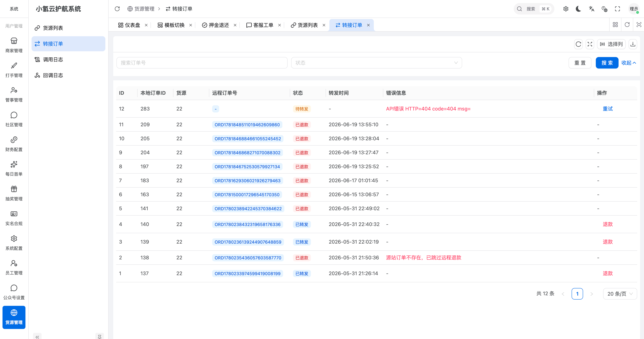Open the 公众号设置 sidebar section

(14, 292)
